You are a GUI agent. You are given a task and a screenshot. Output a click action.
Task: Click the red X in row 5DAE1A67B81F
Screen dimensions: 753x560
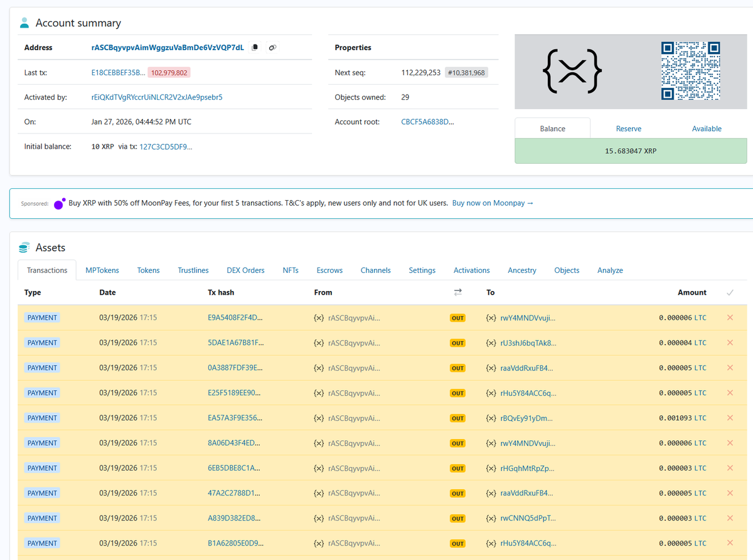pos(730,343)
